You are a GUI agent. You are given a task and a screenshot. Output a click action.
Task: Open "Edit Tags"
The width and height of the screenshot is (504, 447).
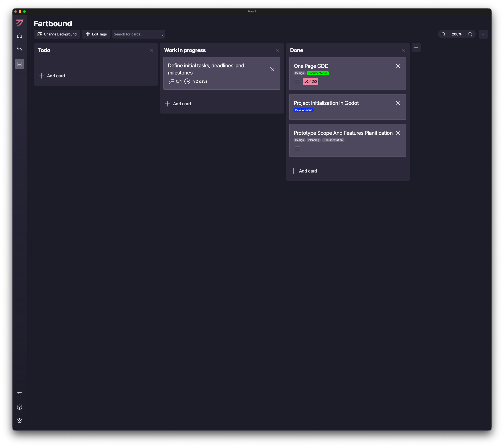[96, 34]
